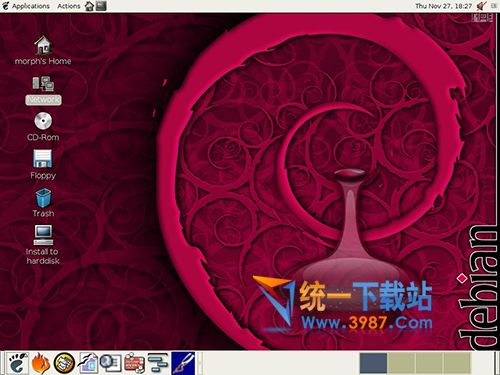Screen dimensions: 500x375
Task: Open the round yellow-ringed panel icon
Action: click(x=64, y=363)
